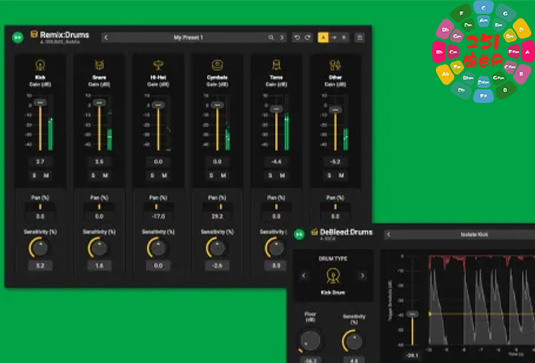This screenshot has height=363, width=535.
Task: Click the Hi-Hat gain fader handle
Action: pyautogui.click(x=158, y=105)
